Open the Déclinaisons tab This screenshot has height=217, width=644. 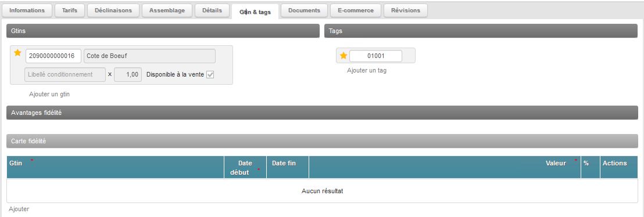pos(113,10)
